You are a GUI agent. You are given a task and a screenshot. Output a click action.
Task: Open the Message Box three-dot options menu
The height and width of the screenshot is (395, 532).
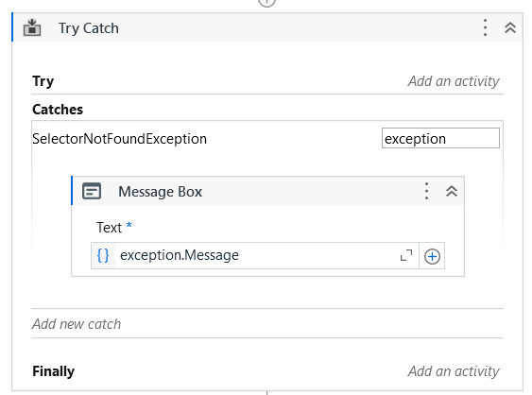[426, 191]
